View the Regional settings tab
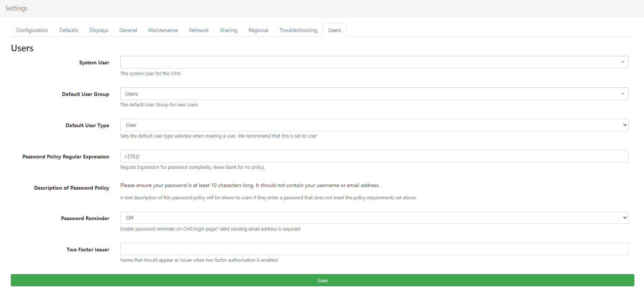644x296 pixels. pos(258,30)
